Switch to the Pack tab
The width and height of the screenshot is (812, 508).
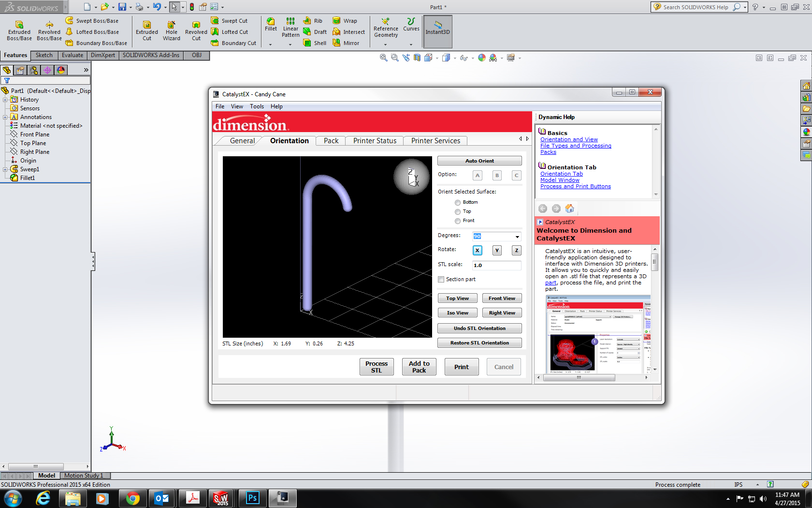331,141
